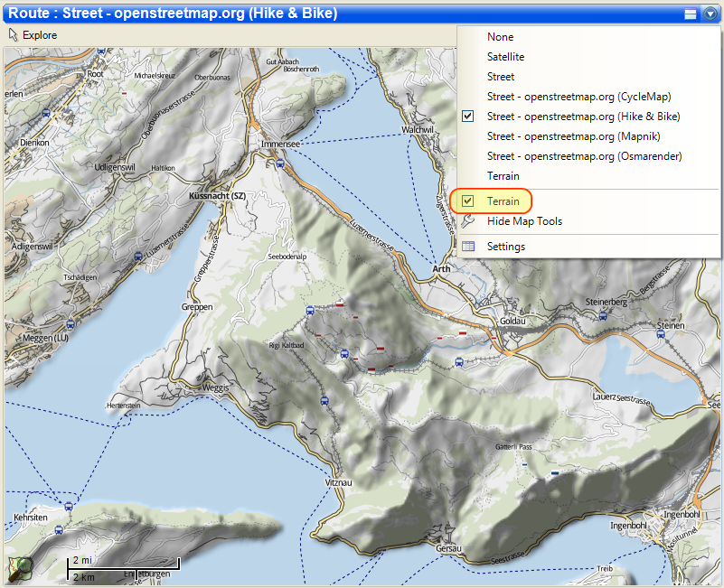Image resolution: width=724 pixels, height=588 pixels.
Task: Click the Gersau town label
Action: pos(448,548)
